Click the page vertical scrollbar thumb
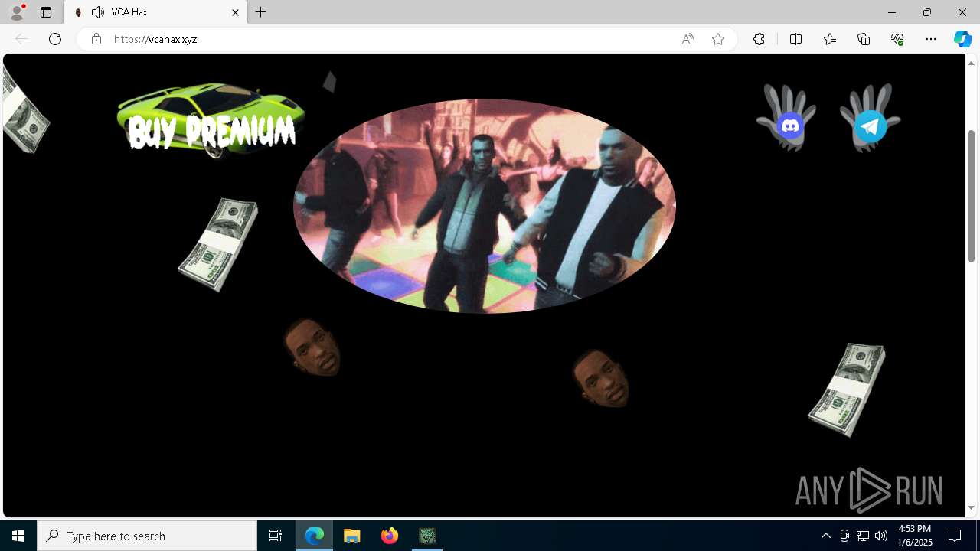Screen dimensions: 980x551 (972, 196)
